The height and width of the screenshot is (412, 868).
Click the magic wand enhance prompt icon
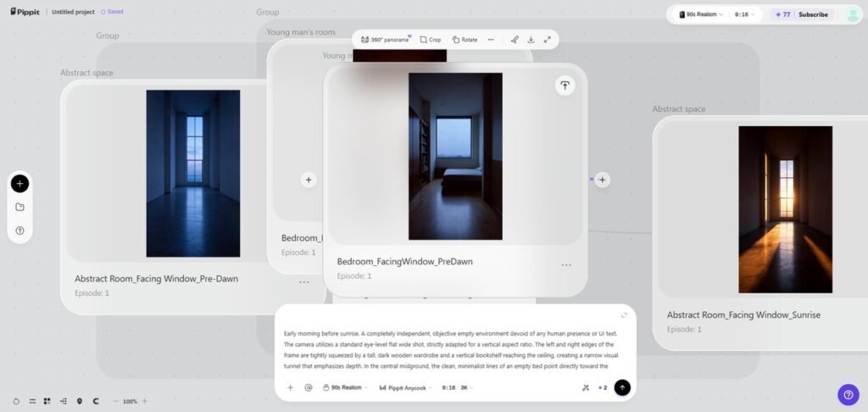coord(586,387)
